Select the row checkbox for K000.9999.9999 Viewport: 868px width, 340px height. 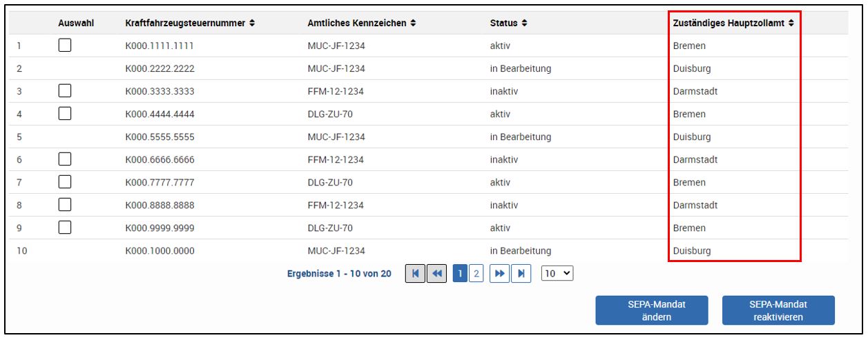[65, 228]
